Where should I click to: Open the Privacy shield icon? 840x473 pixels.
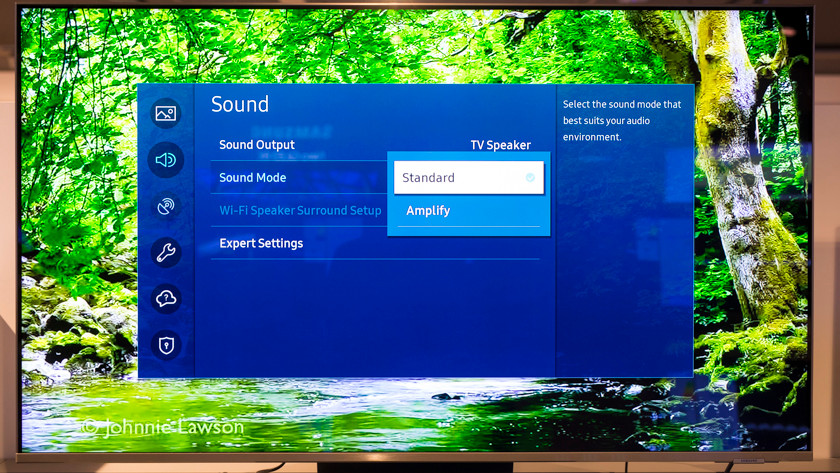coord(166,345)
